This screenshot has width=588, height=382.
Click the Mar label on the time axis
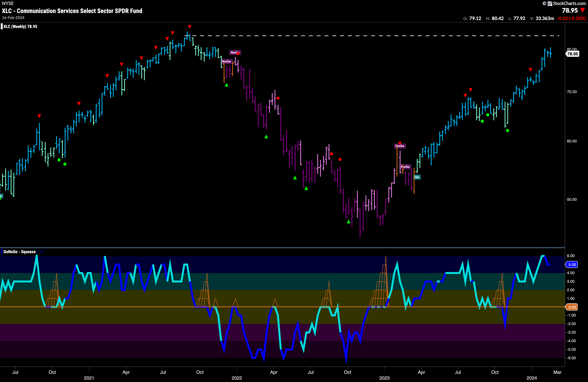point(557,372)
